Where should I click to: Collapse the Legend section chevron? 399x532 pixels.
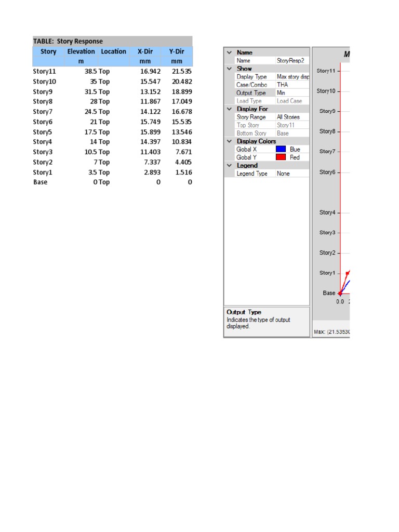(229, 166)
